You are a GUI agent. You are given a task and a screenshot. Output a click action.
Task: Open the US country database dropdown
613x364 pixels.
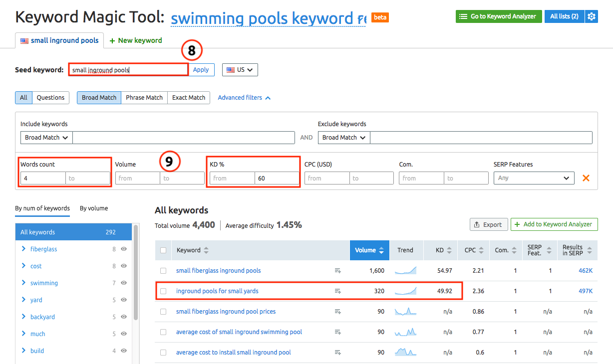pyautogui.click(x=240, y=70)
